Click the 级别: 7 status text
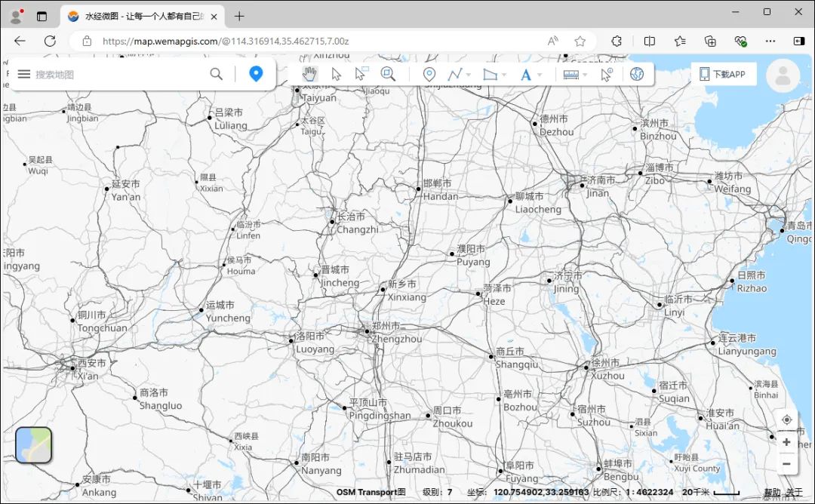 [438, 492]
